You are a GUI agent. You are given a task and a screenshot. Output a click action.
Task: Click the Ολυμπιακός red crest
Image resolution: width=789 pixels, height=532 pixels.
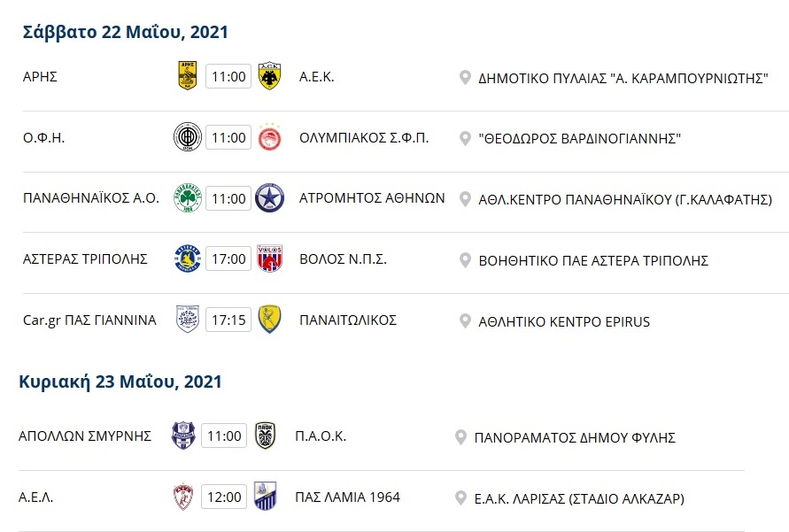pyautogui.click(x=269, y=137)
